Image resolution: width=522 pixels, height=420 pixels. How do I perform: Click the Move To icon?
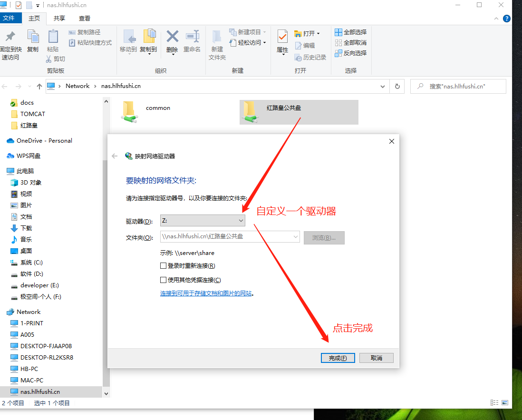pos(128,37)
